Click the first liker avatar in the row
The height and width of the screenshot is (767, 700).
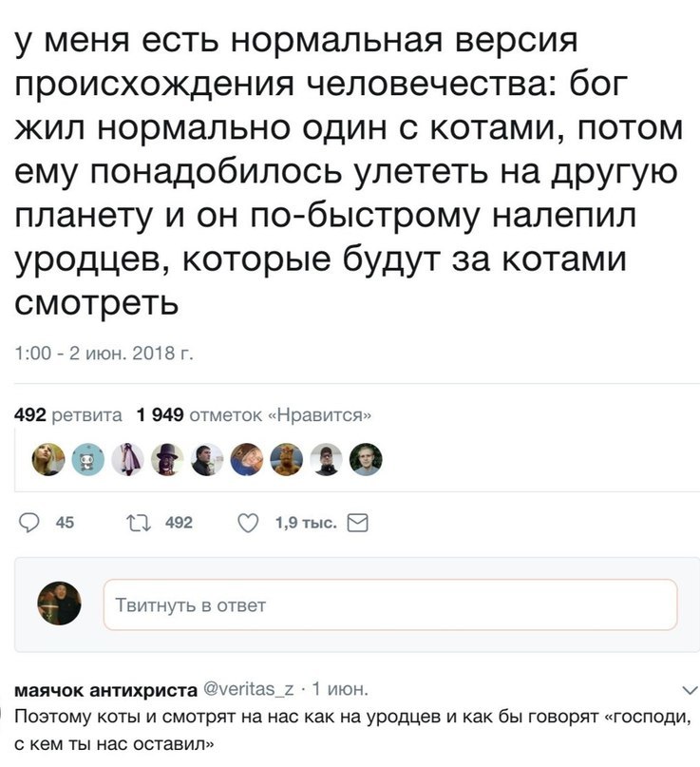[x=49, y=459]
